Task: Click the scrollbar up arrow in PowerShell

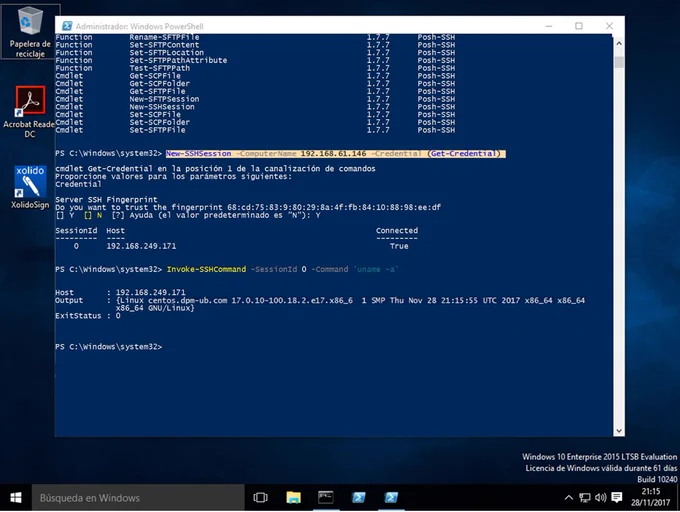Action: (619, 43)
